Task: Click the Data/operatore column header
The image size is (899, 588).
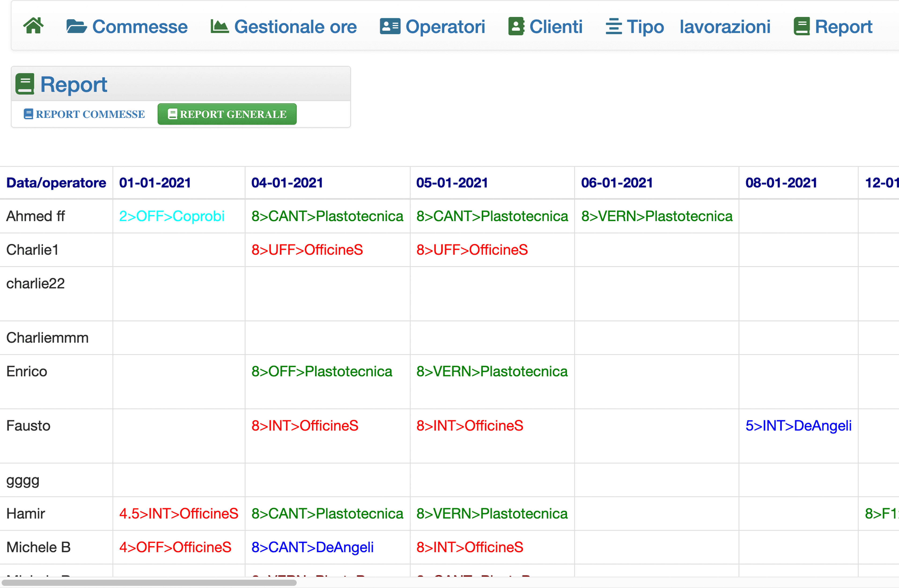Action: pyautogui.click(x=56, y=182)
